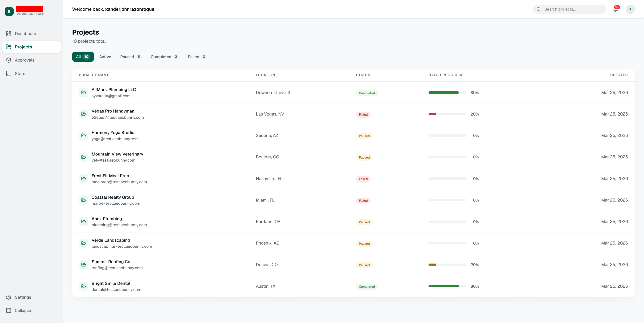Click the STATUS column header
Screen dimensions: 644x323
tap(363, 75)
